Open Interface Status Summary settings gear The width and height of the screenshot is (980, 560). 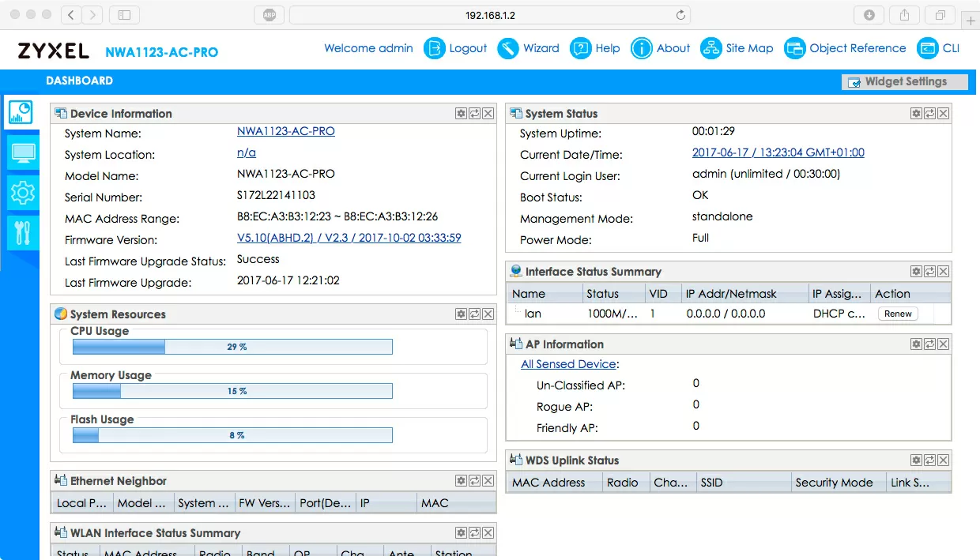(x=916, y=272)
